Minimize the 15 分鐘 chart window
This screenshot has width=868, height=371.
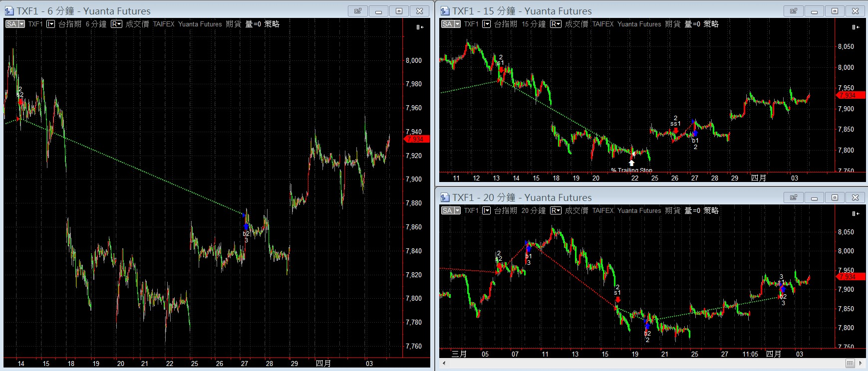[814, 11]
